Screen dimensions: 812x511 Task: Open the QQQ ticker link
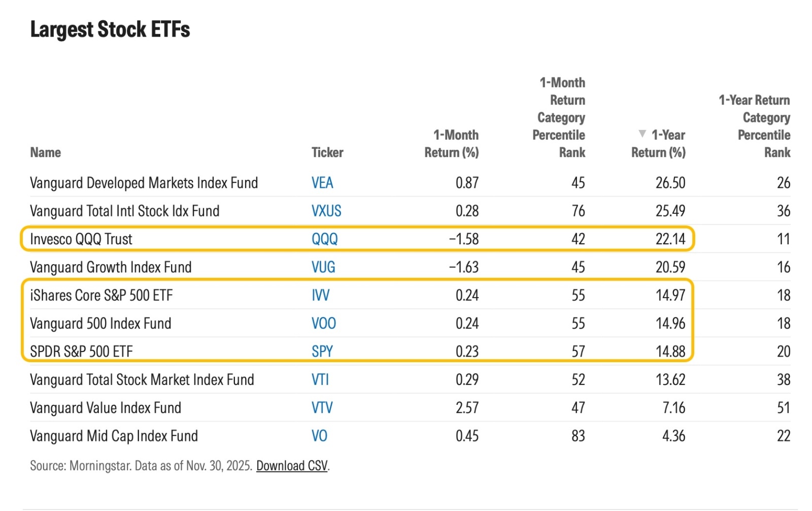325,239
